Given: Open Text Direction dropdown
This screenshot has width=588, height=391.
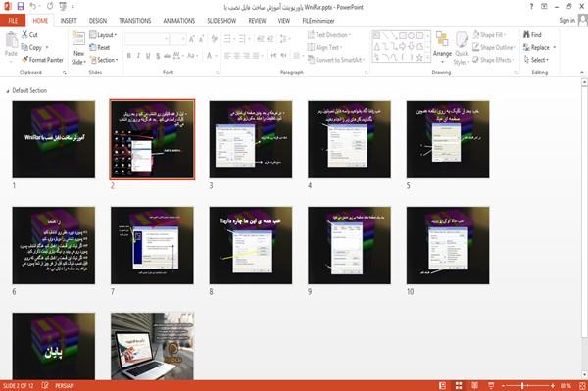Looking at the screenshot, I should click(x=329, y=35).
